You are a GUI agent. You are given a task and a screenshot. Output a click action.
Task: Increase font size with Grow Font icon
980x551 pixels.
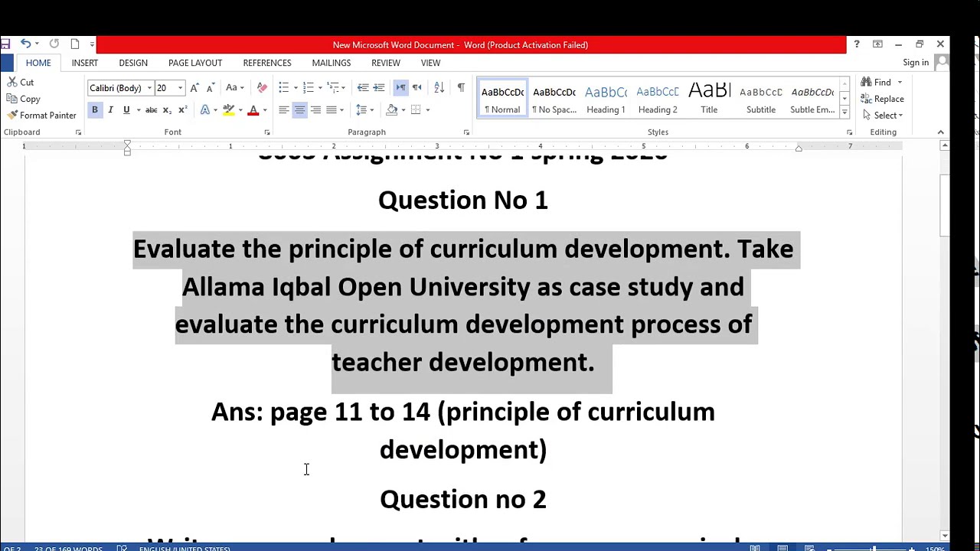click(194, 88)
